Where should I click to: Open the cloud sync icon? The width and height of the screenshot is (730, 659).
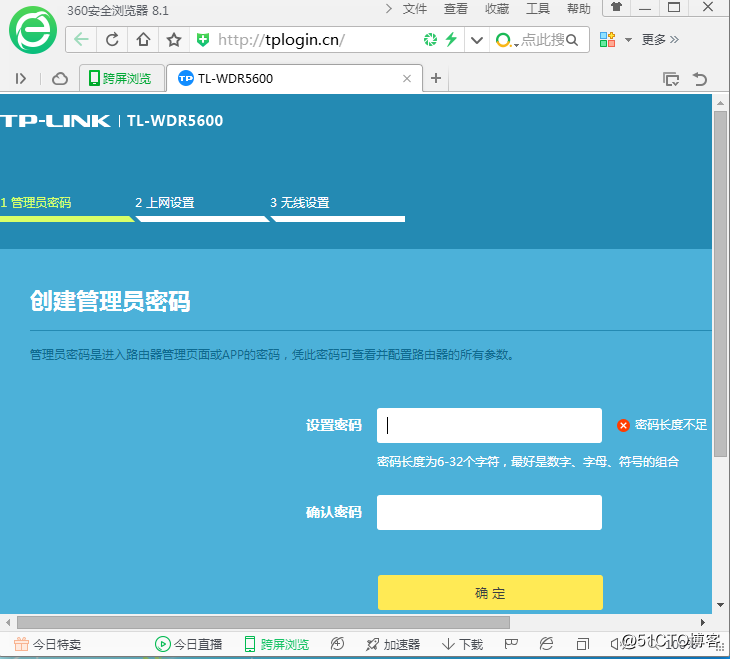(x=60, y=78)
